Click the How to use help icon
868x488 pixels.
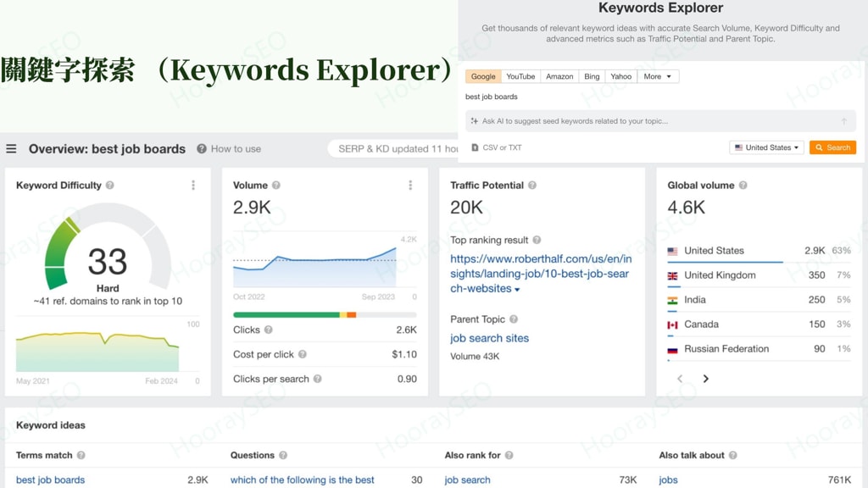[x=200, y=148]
